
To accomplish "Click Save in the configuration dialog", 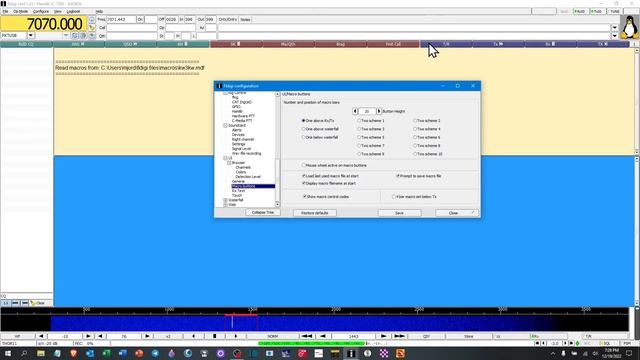I will pos(399,213).
